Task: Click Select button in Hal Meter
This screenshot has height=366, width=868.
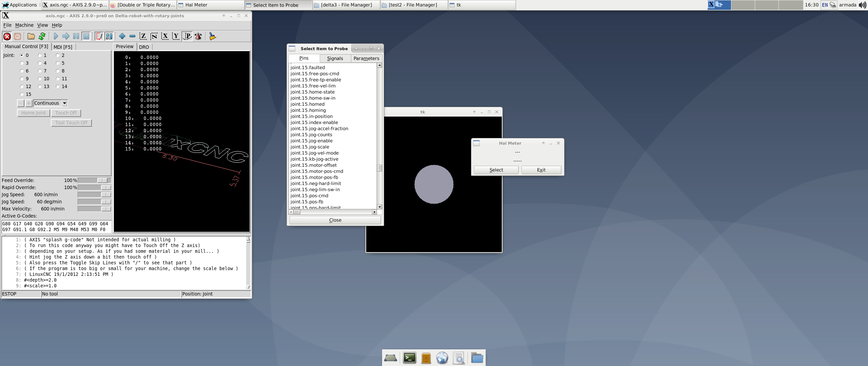Action: (496, 170)
